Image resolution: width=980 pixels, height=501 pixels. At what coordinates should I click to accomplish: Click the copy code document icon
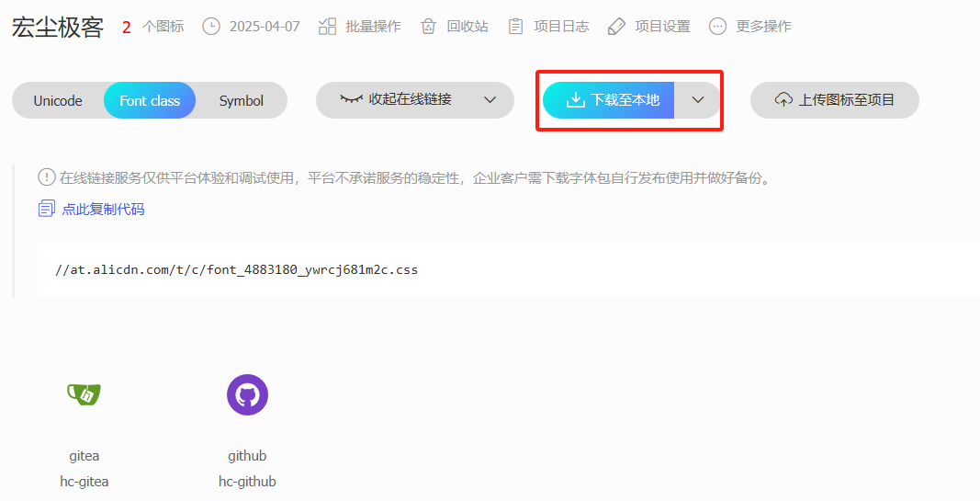point(46,209)
